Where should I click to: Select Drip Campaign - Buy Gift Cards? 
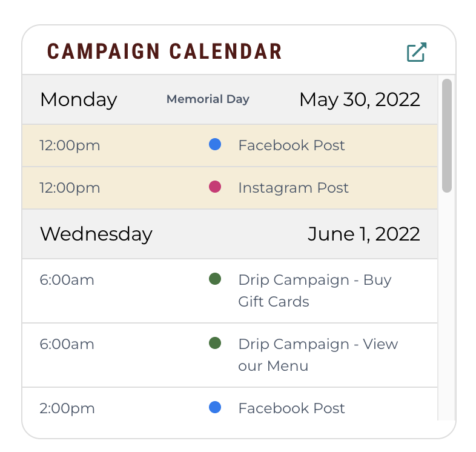click(x=230, y=291)
